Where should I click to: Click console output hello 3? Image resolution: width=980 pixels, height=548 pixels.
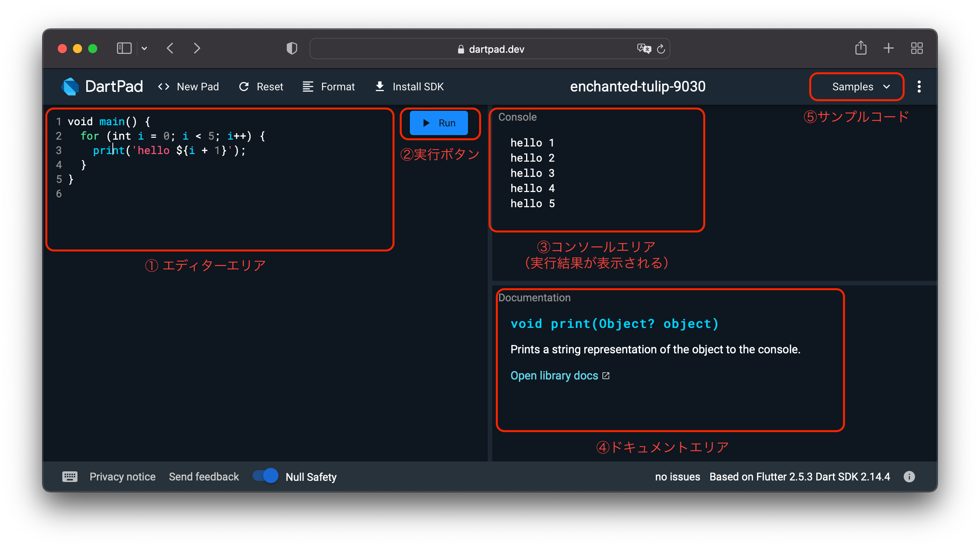pyautogui.click(x=532, y=173)
